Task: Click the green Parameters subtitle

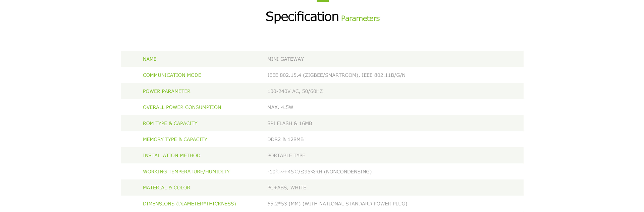Action: coord(360,18)
